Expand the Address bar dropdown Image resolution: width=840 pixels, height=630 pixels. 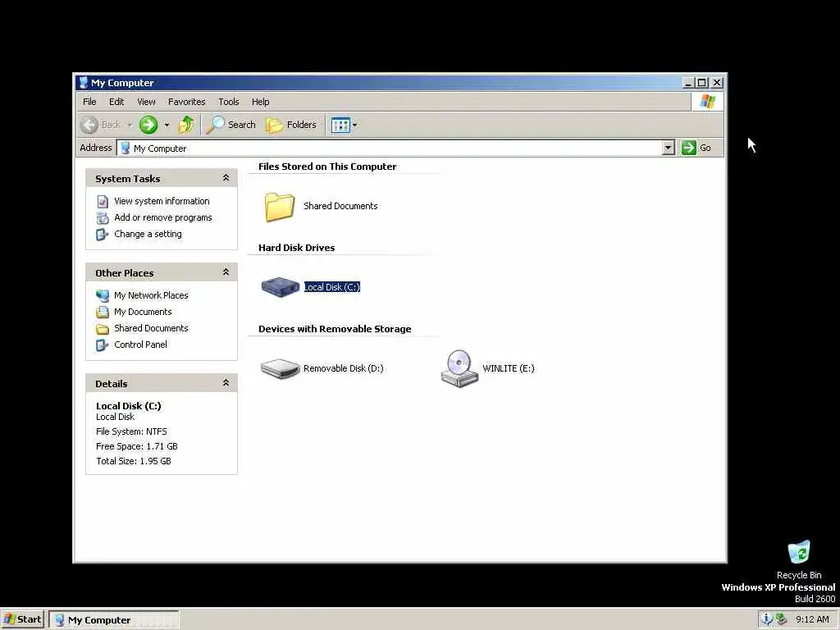tap(668, 148)
